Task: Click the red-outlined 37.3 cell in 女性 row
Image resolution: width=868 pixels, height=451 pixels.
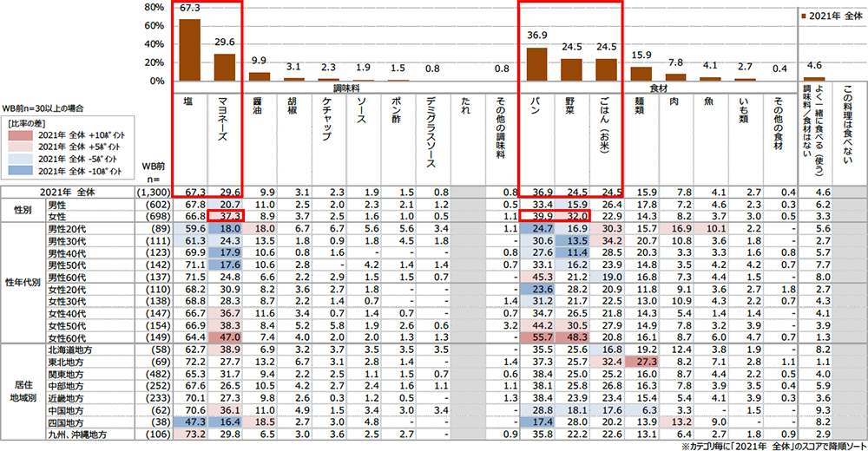Action: [x=225, y=215]
